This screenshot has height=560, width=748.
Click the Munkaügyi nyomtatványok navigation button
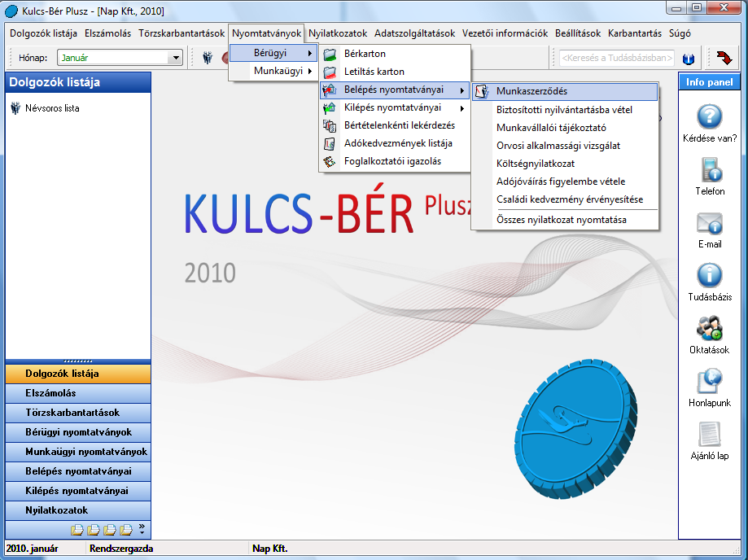point(78,452)
